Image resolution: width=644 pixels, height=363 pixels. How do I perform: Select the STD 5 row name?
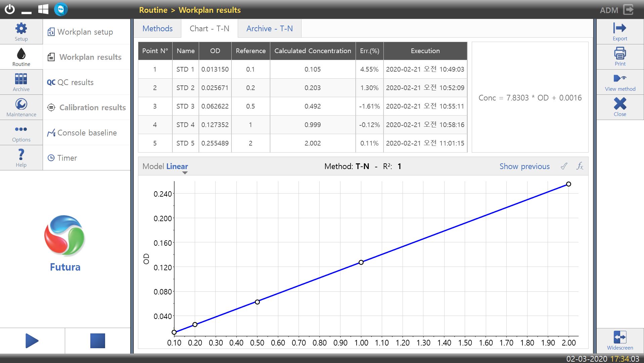coord(185,143)
